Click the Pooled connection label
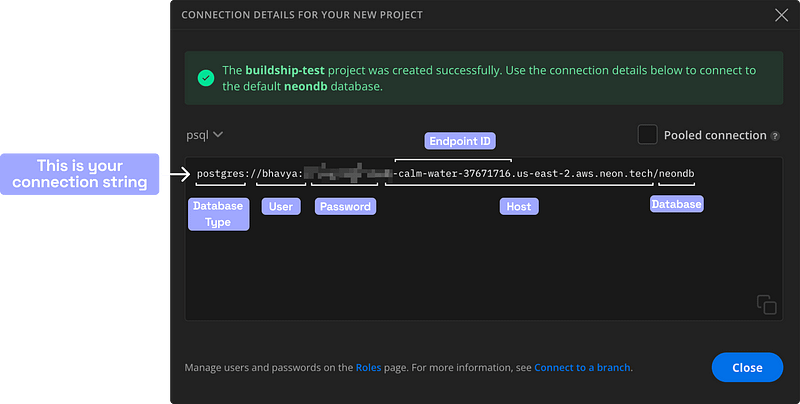Screen dimensions: 800x404 click(715, 135)
